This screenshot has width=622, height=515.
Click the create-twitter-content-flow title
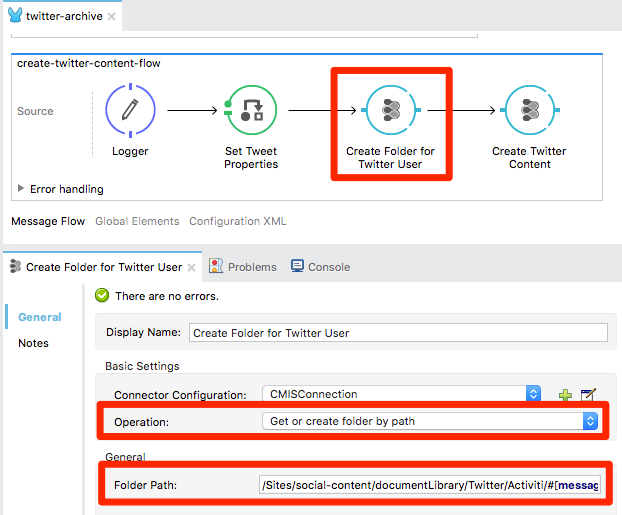coord(89,63)
